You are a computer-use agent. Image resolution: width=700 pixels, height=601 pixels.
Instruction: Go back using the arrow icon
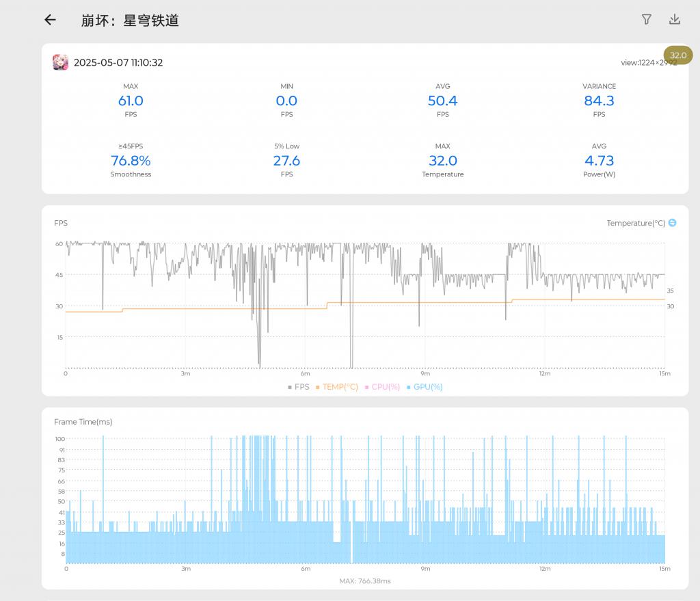[x=50, y=20]
